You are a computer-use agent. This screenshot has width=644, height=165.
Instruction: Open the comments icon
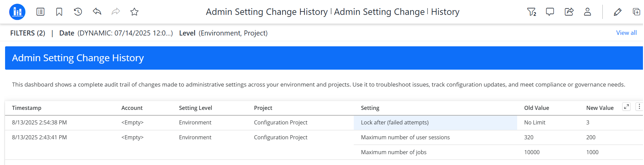(550, 12)
